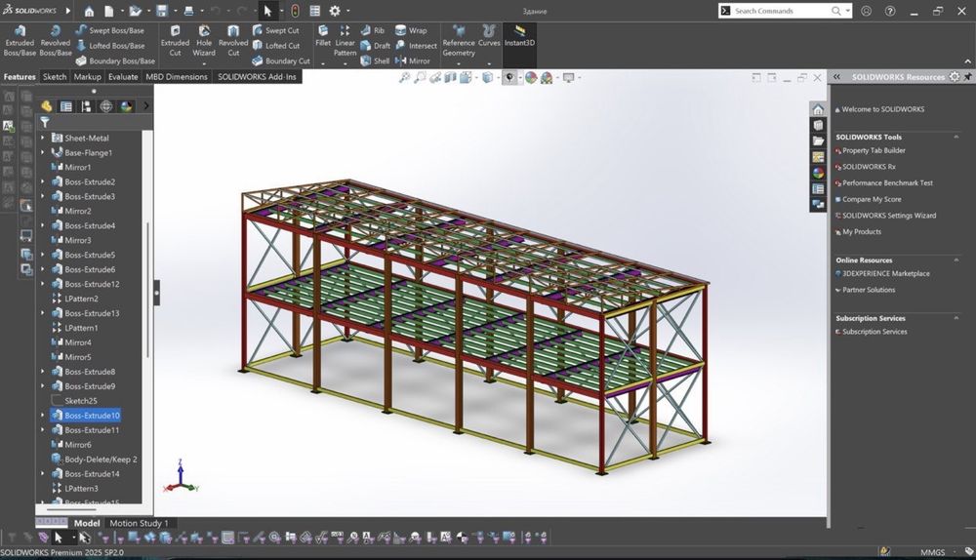Click the Mirror tool in ribbon
The height and width of the screenshot is (560, 976).
coord(412,61)
